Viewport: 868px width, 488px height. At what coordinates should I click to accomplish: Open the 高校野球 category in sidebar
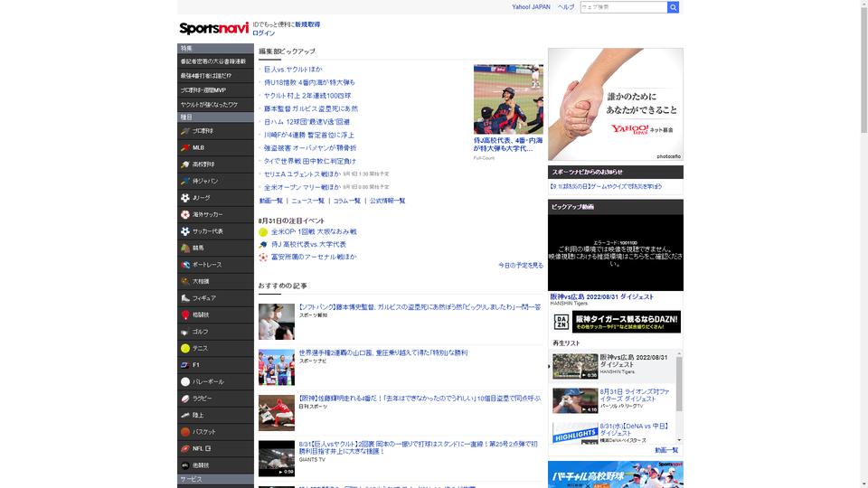coord(215,164)
